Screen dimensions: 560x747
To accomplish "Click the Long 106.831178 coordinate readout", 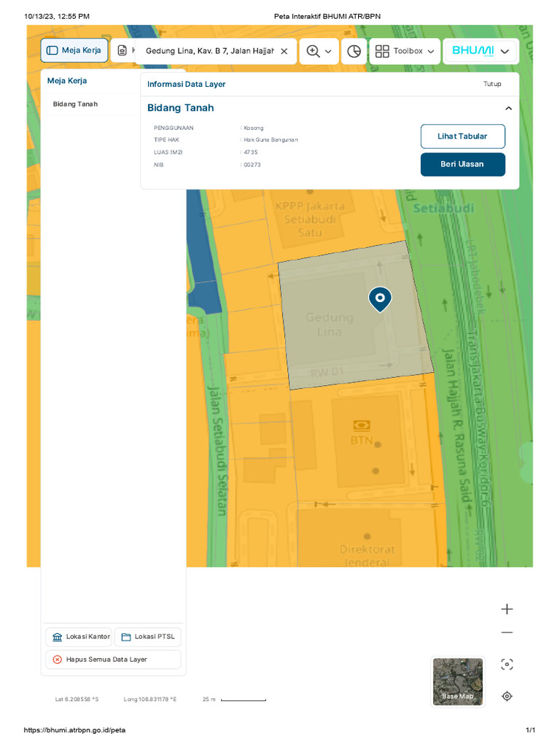I will click(x=150, y=700).
